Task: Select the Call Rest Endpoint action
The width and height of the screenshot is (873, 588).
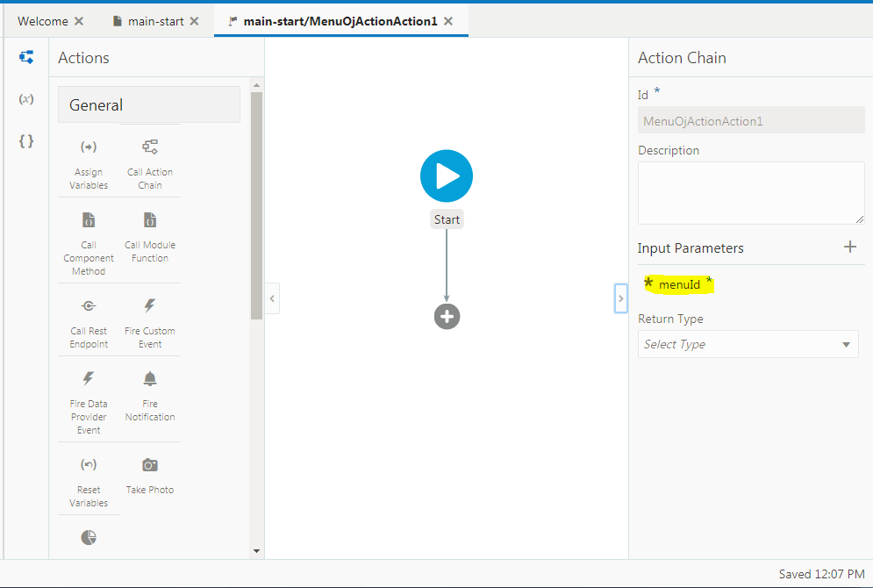Action: pos(88,322)
